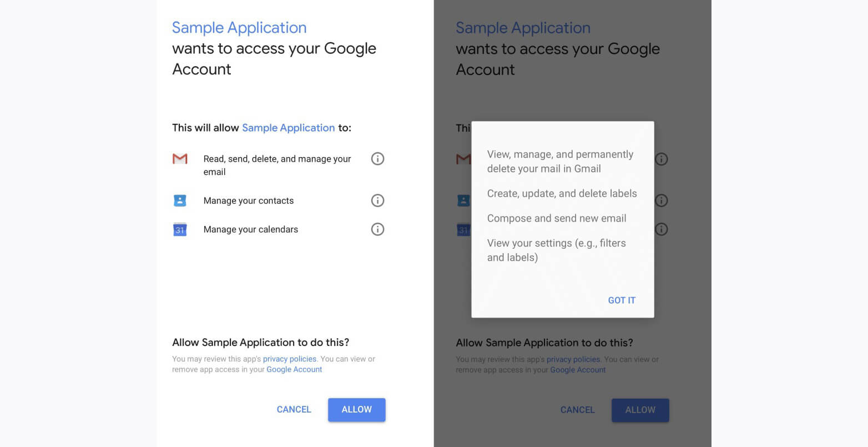Click CANCEL in the white consent panel
Viewport: 868px width, 447px height.
[x=294, y=410]
